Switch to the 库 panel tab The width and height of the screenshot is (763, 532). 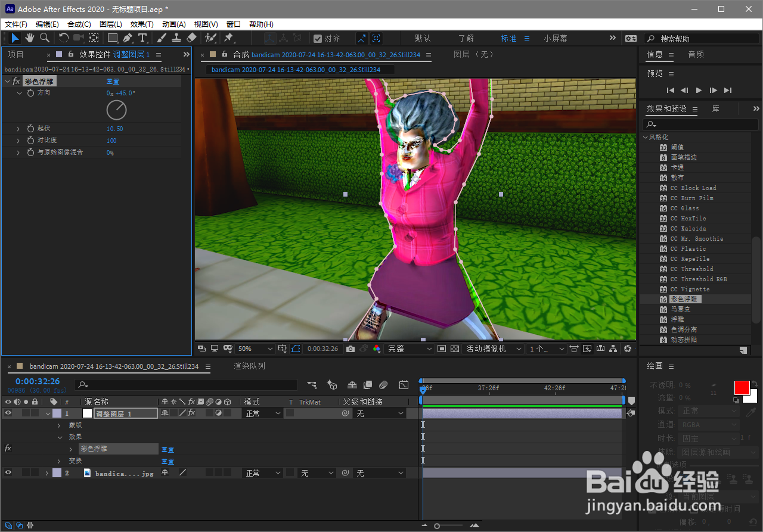(x=715, y=108)
